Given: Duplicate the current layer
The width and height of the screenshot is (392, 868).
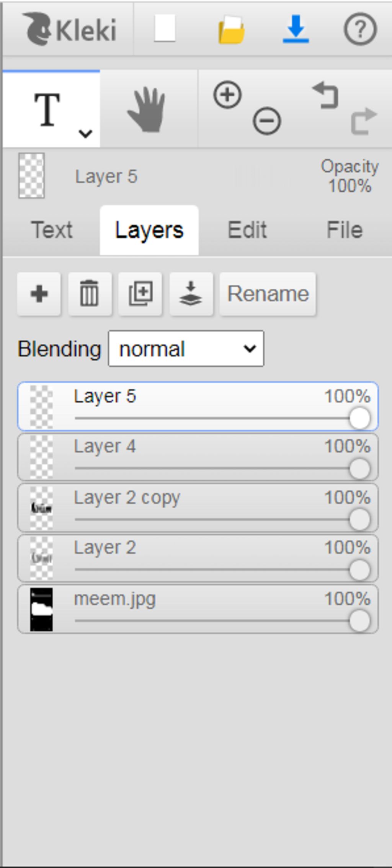Looking at the screenshot, I should (140, 294).
